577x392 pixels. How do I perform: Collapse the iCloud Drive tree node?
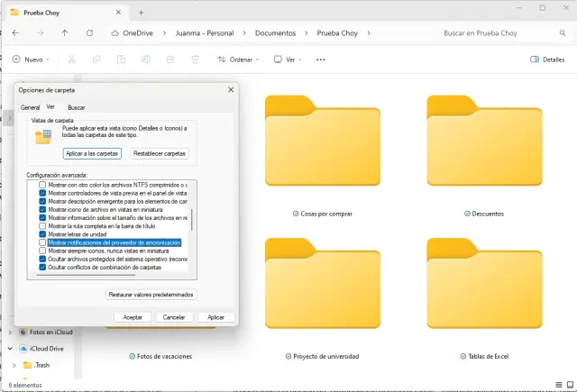point(12,348)
